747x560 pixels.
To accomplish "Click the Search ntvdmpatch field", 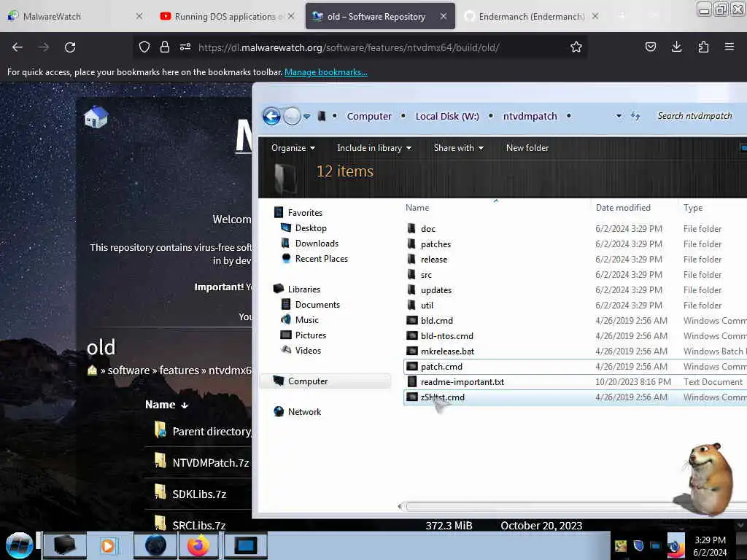I will pos(695,116).
